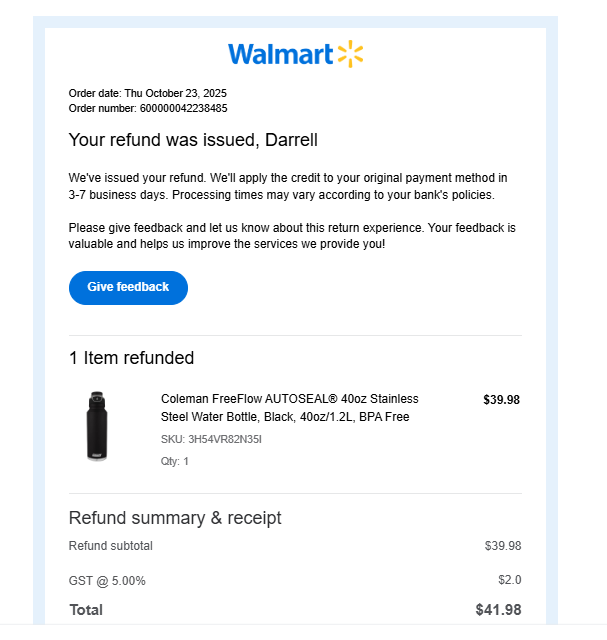607x640 pixels.
Task: Click the Qty: 1 text
Action: tap(175, 461)
